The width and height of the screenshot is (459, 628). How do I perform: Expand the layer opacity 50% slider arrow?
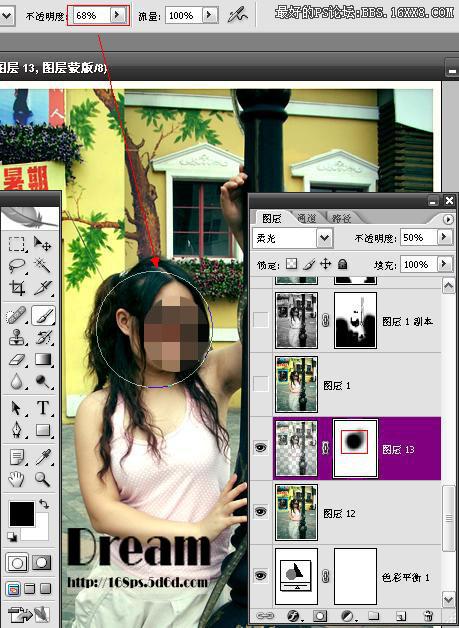coord(444,237)
